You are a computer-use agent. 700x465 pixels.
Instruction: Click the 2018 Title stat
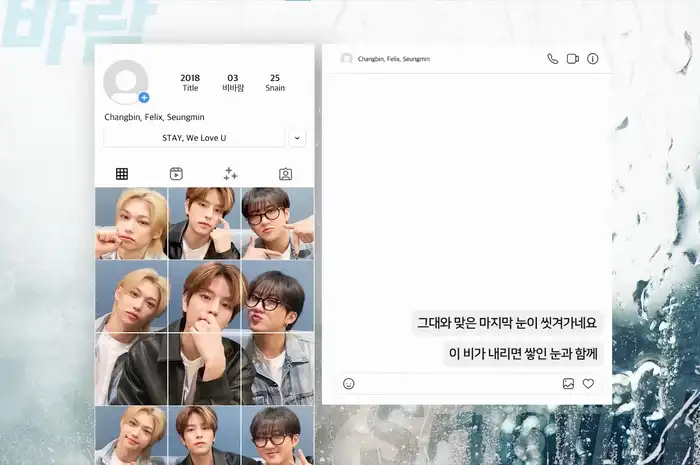point(190,83)
